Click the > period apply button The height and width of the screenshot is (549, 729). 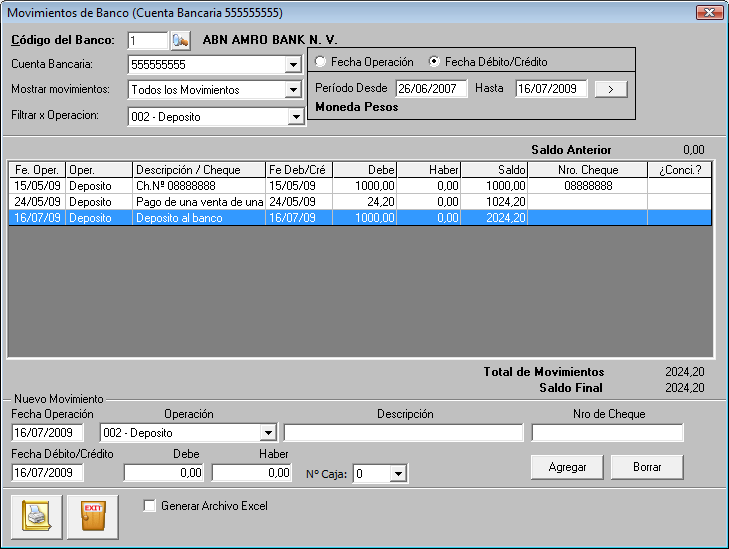pyautogui.click(x=611, y=89)
